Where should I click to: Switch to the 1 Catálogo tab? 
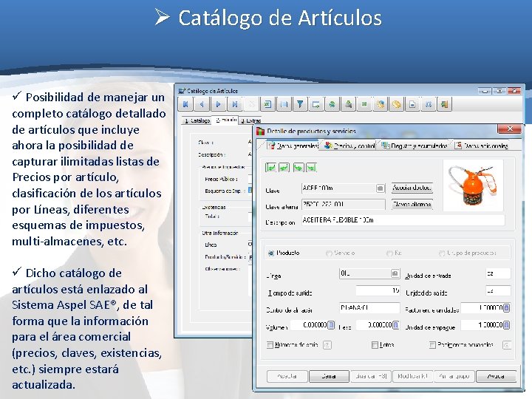[x=197, y=120]
